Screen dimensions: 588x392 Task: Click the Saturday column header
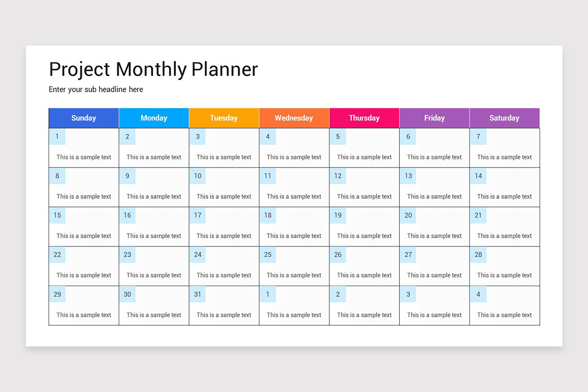point(504,118)
